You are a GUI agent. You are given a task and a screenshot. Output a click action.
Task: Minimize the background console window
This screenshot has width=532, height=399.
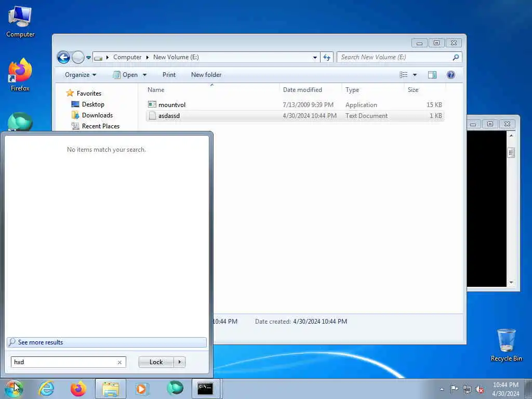474,124
